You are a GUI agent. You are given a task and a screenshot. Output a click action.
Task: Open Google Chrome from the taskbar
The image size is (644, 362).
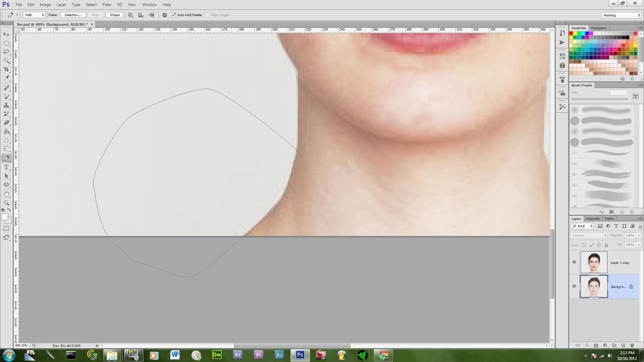[383, 355]
